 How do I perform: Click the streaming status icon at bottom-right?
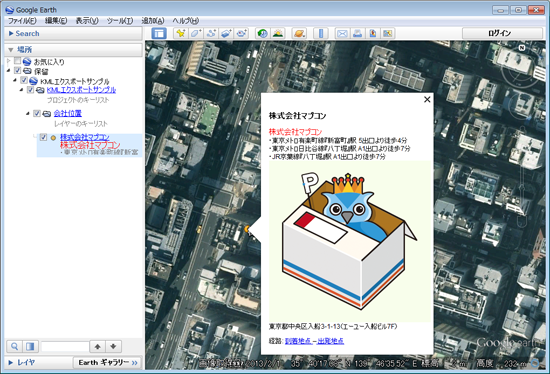536,363
